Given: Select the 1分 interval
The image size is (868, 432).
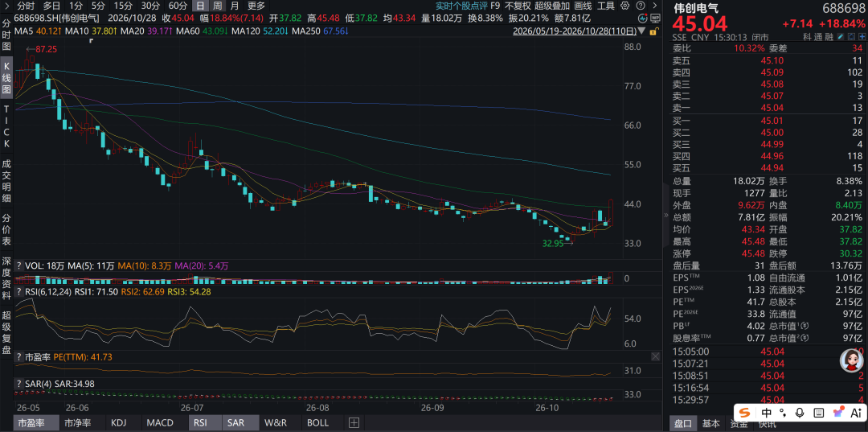Looking at the screenshot, I should coord(76,6).
